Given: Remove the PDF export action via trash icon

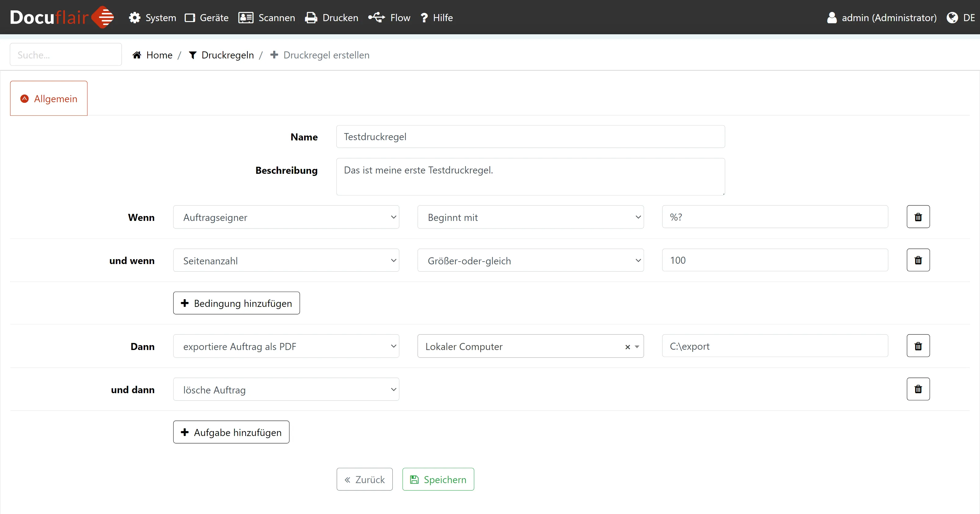Looking at the screenshot, I should pyautogui.click(x=918, y=346).
